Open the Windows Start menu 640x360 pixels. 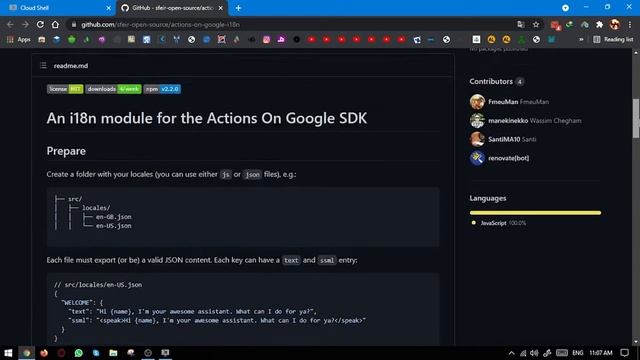point(8,353)
